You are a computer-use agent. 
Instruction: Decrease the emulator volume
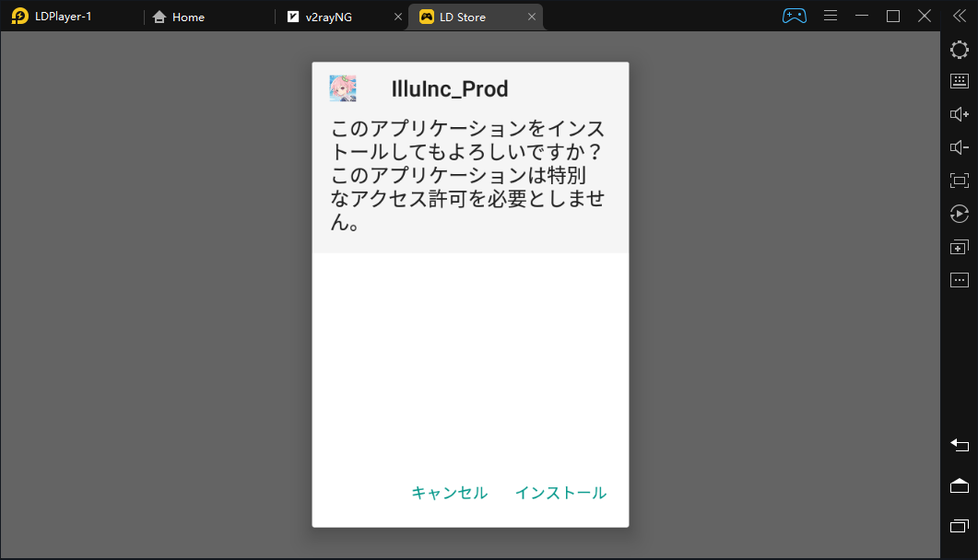959,146
